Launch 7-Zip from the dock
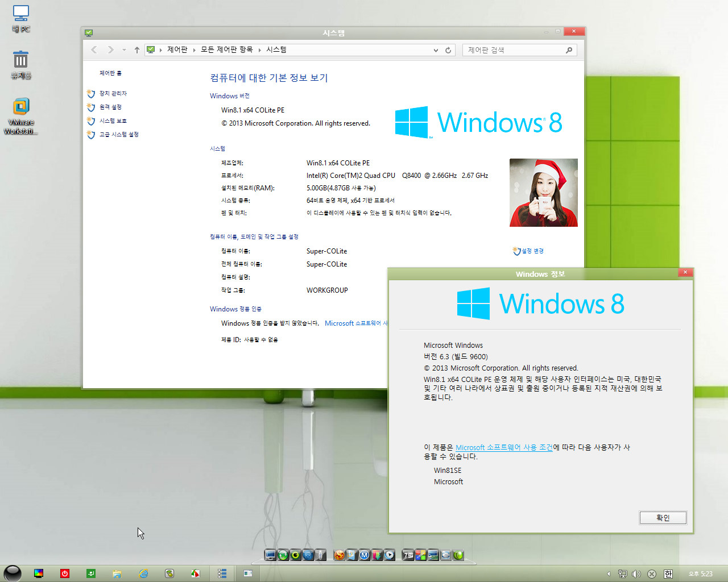Image resolution: width=728 pixels, height=582 pixels. (x=408, y=555)
